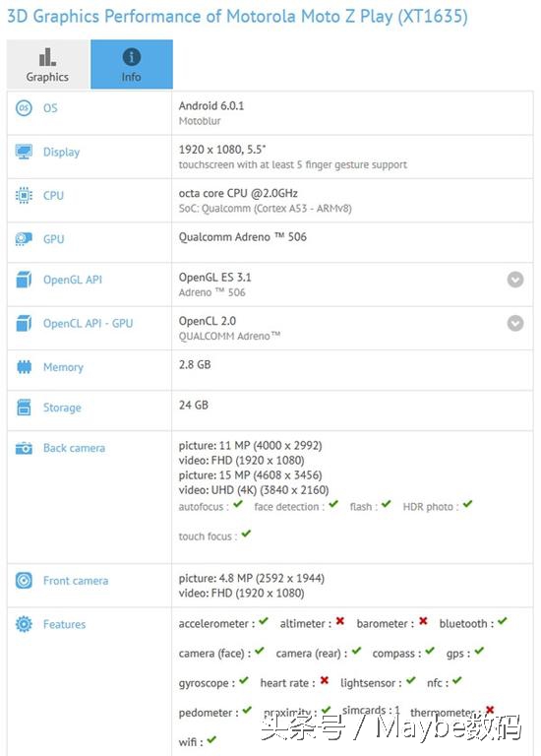Click the CPU chip icon
541x756 pixels.
point(24,195)
